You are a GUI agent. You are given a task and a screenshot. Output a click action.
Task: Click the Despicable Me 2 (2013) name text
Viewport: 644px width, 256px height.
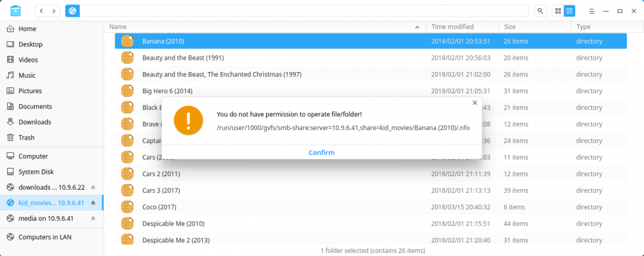click(x=175, y=240)
